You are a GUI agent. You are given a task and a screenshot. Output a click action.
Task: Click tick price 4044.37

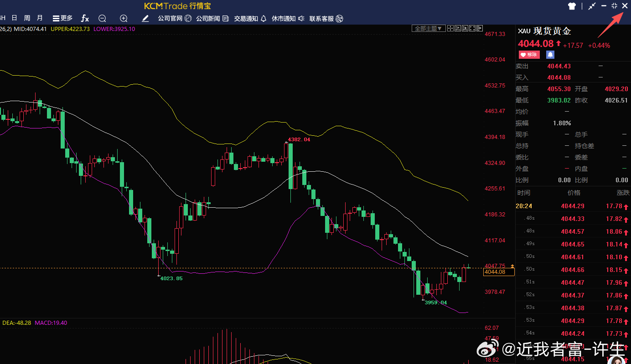point(573,295)
